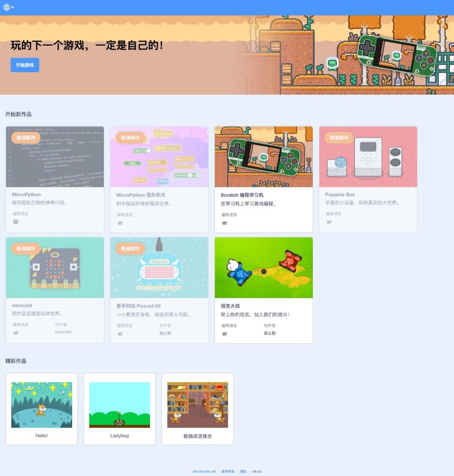Open the Scratch 编程学习机 card image

[x=263, y=157]
